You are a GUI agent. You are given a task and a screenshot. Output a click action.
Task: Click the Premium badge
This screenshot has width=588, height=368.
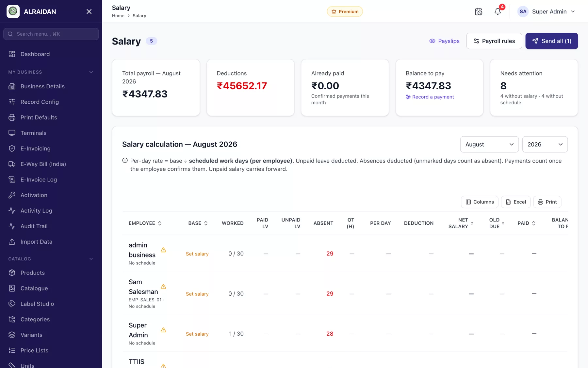click(x=345, y=11)
